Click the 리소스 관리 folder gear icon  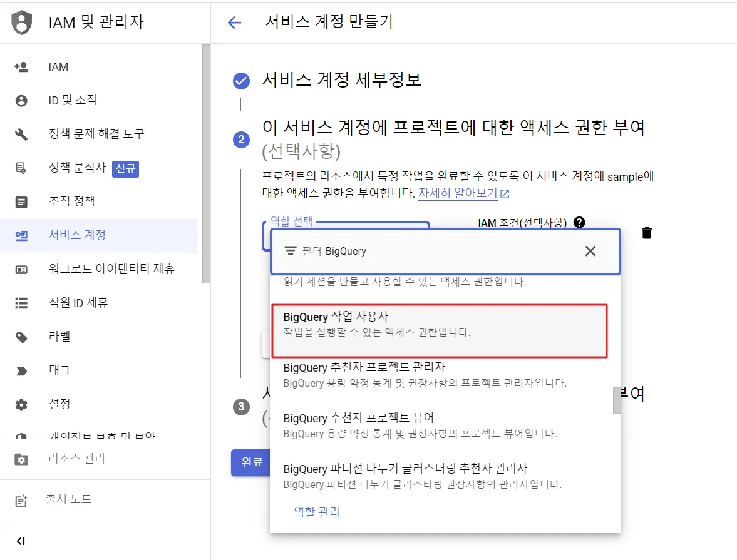pos(21,459)
